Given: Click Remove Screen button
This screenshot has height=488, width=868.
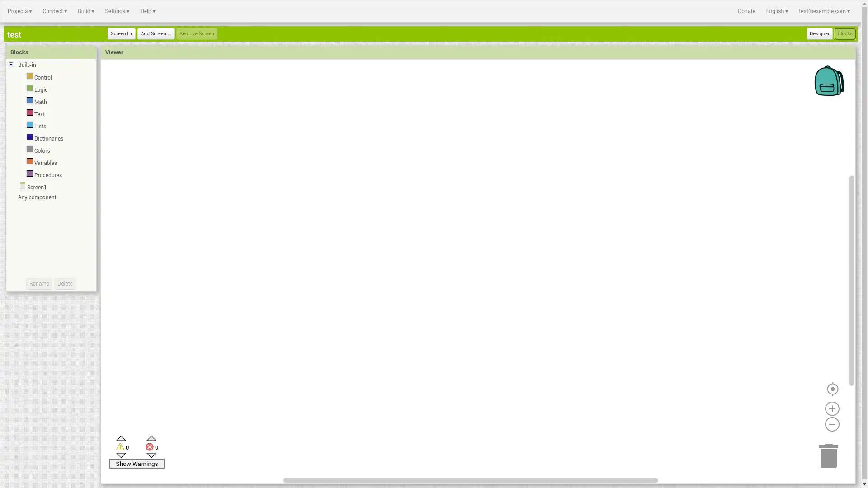Looking at the screenshot, I should click(x=196, y=33).
